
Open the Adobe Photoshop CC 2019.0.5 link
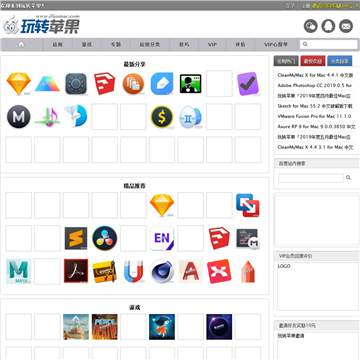click(x=315, y=86)
